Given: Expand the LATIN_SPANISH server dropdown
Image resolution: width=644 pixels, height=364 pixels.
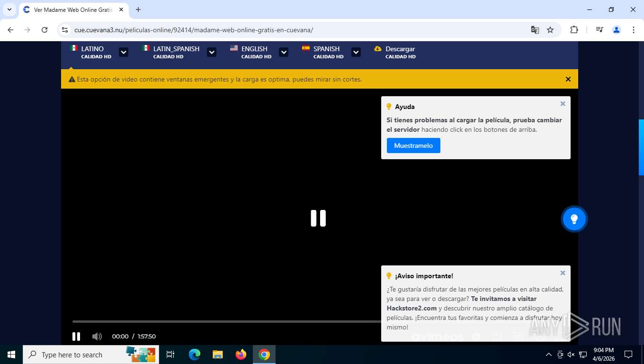Looking at the screenshot, I should coord(212,52).
